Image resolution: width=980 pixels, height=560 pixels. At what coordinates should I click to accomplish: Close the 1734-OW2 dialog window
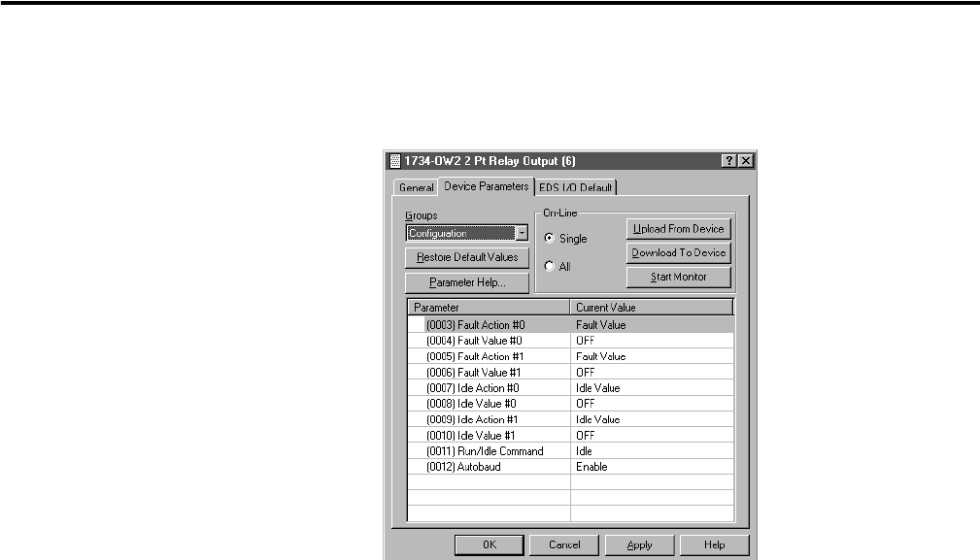pos(746,161)
